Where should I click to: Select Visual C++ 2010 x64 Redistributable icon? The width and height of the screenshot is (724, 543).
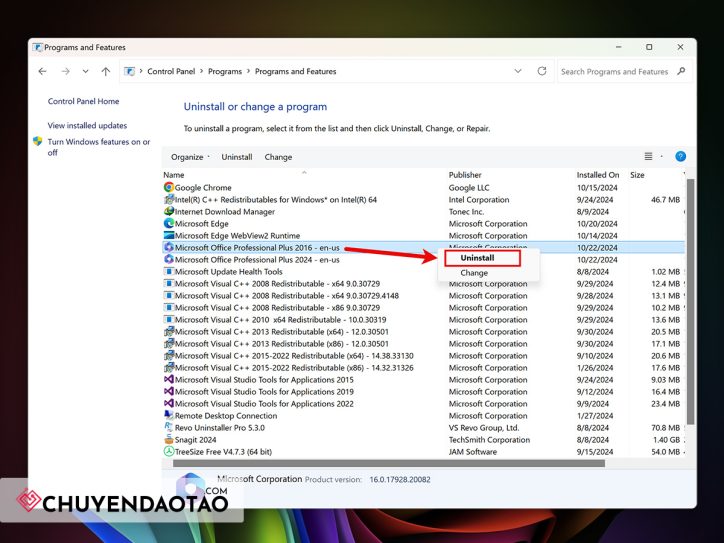point(169,319)
